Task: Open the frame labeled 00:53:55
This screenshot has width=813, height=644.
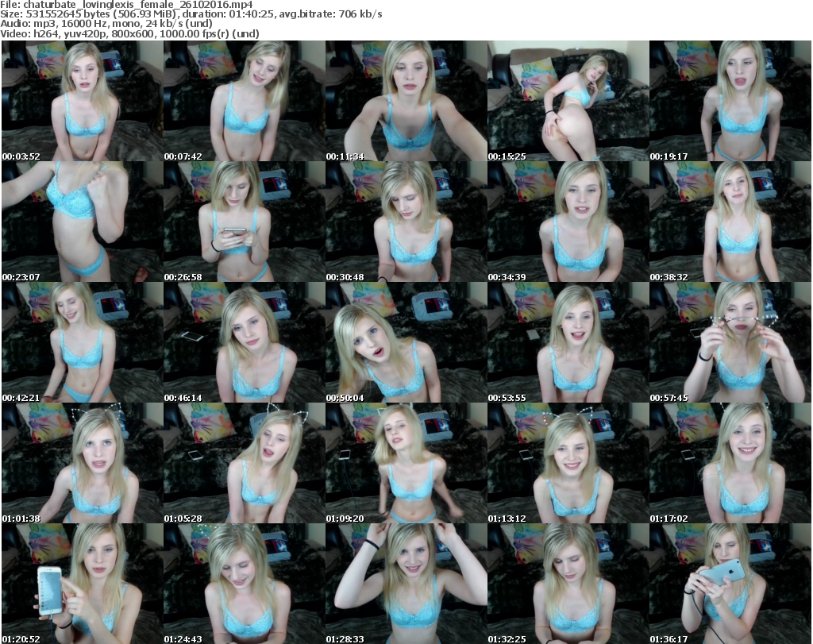Action: click(x=568, y=343)
